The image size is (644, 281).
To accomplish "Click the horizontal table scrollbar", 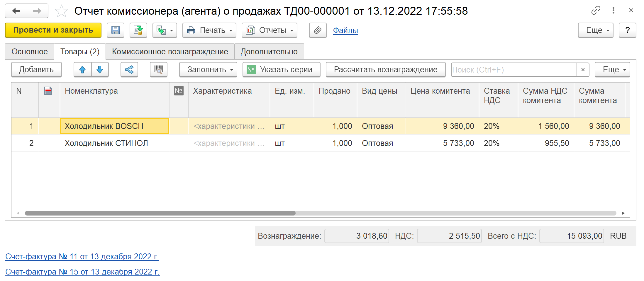I will [160, 213].
